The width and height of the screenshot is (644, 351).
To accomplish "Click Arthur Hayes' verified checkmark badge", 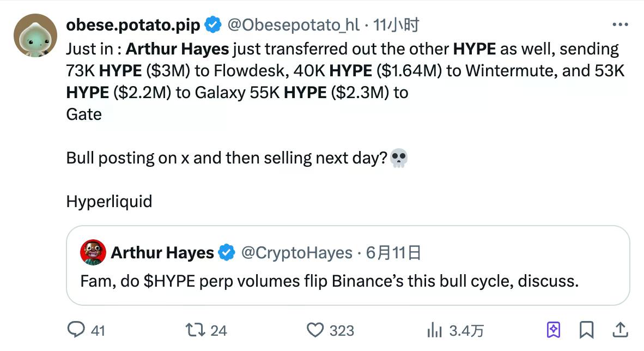I will pos(226,252).
